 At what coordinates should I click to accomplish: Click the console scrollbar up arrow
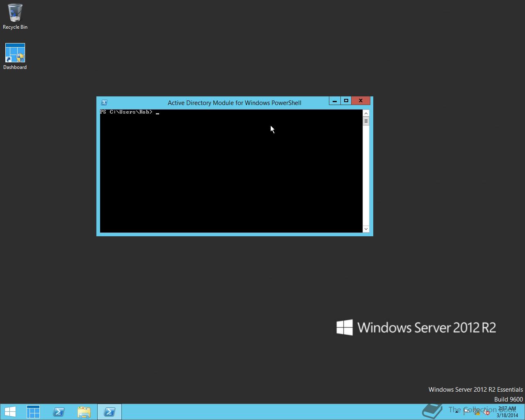click(x=366, y=113)
